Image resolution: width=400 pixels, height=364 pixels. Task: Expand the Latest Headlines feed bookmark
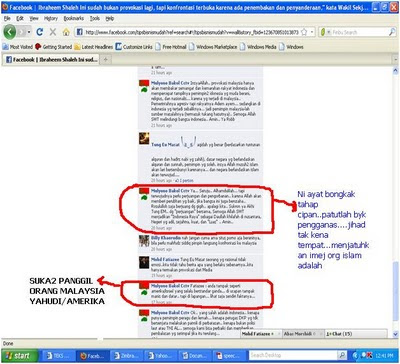[x=94, y=47]
